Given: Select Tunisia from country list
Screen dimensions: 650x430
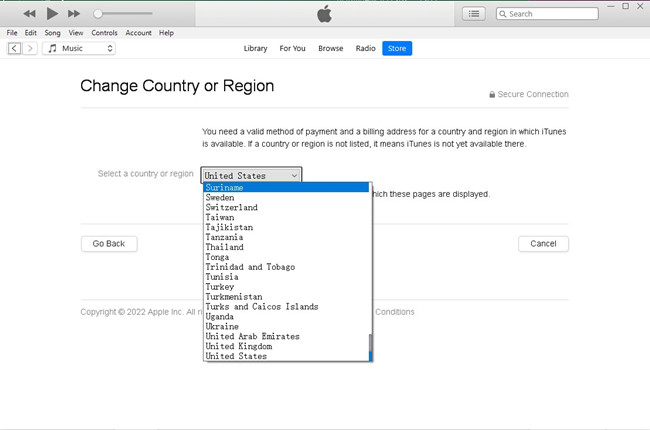Looking at the screenshot, I should 286,277.
